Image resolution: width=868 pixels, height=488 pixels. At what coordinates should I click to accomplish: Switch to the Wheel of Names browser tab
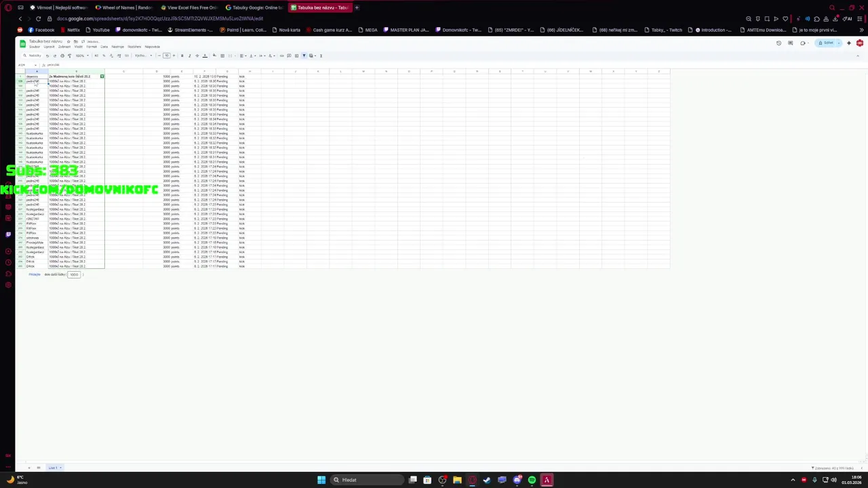click(124, 7)
